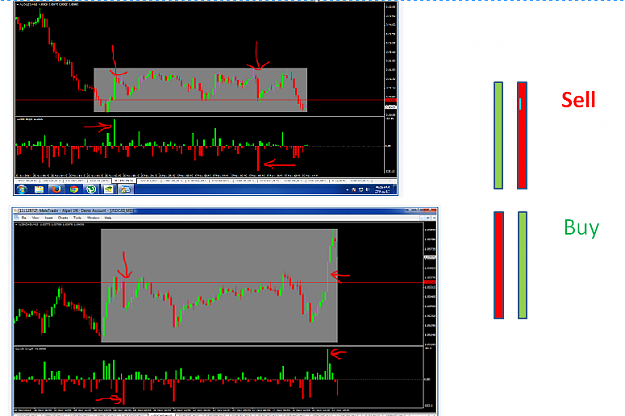Show hidden system tray icons

347,190
